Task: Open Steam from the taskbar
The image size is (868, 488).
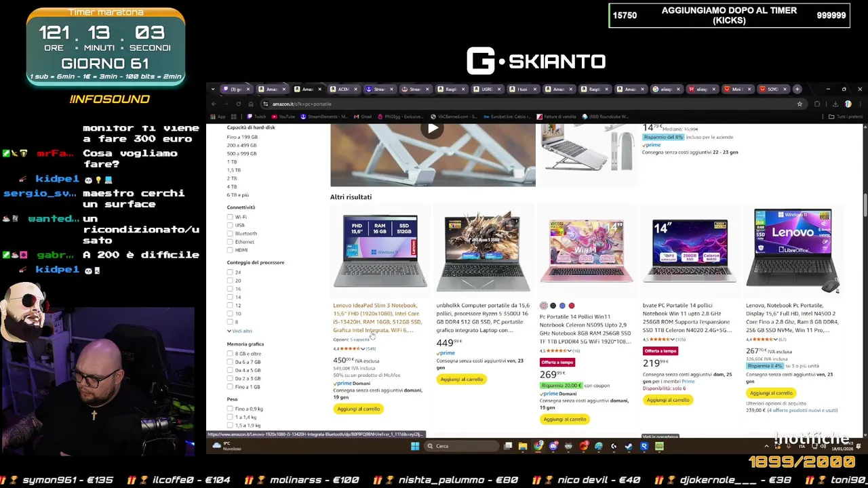Action: pyautogui.click(x=629, y=446)
